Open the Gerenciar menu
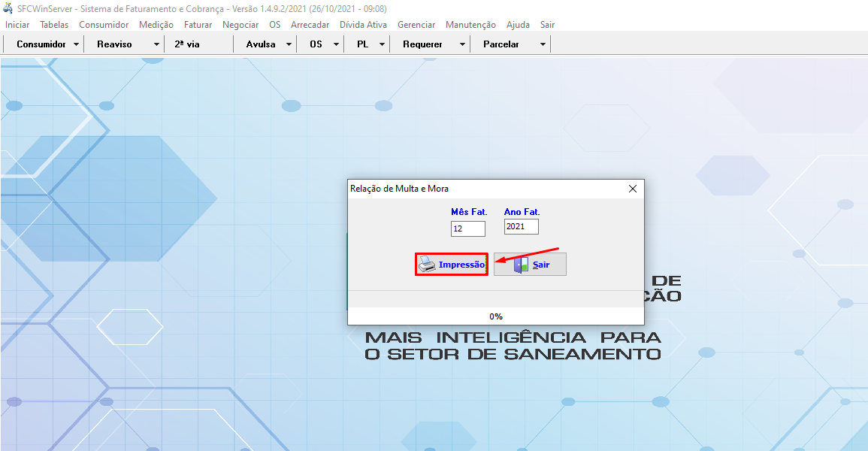This screenshot has width=868, height=451. coord(416,25)
